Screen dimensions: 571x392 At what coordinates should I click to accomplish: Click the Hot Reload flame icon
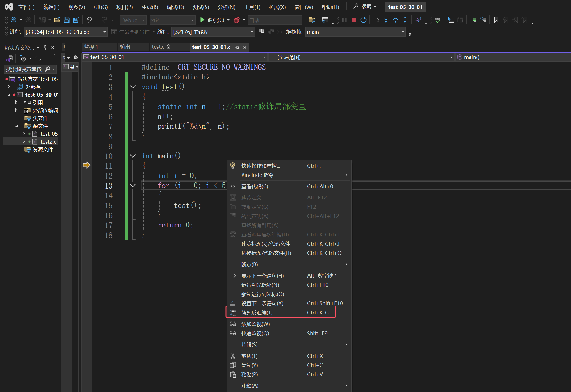[x=237, y=20]
